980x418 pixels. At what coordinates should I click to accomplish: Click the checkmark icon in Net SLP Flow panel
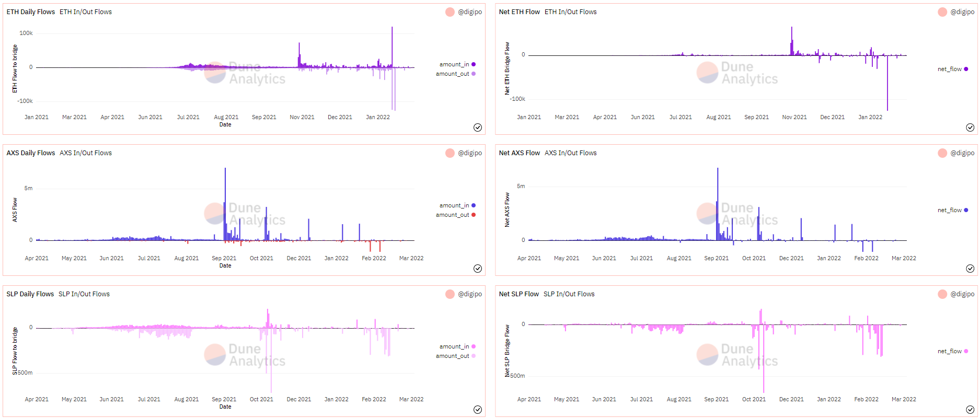[x=970, y=410]
